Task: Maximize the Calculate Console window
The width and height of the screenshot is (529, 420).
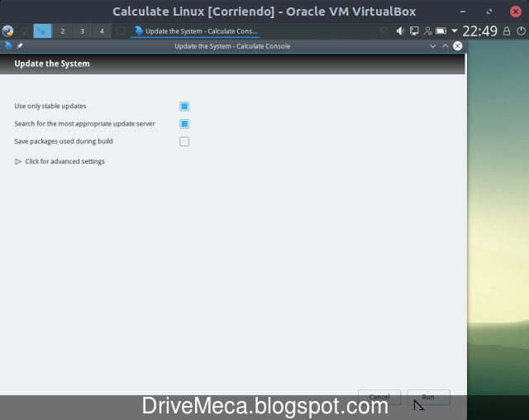Action: point(446,45)
